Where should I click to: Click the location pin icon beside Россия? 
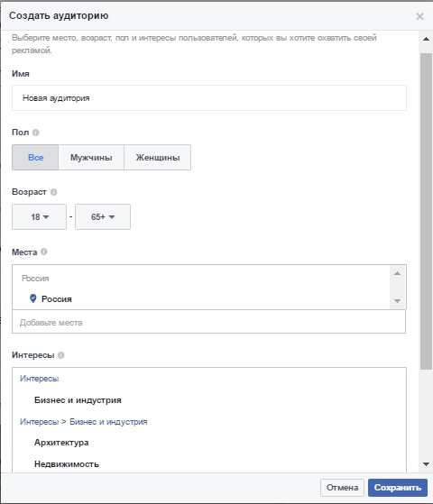32,298
